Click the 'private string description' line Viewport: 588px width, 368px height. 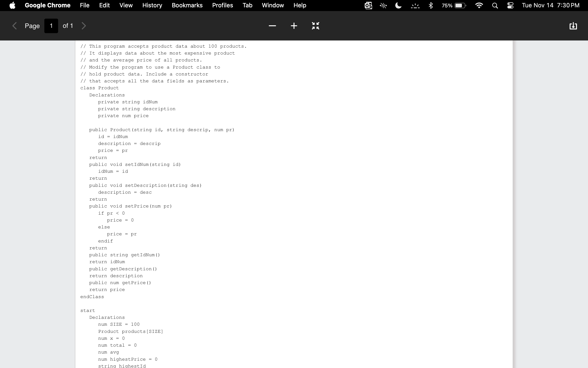[137, 109]
